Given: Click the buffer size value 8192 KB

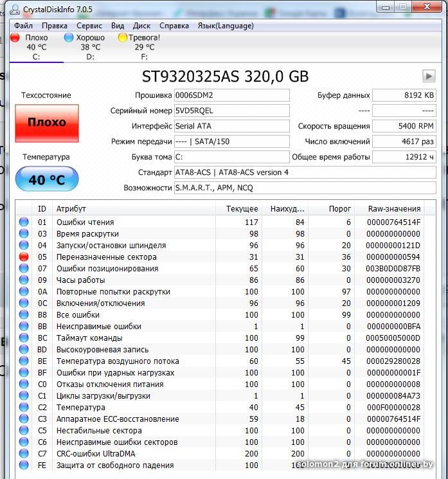Looking at the screenshot, I should click(x=404, y=95).
